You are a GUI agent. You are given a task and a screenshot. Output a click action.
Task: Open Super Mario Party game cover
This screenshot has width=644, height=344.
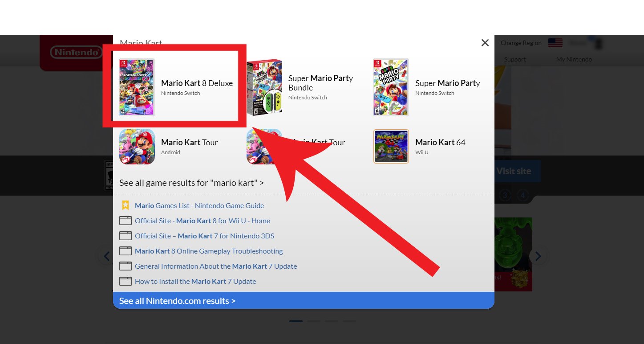pyautogui.click(x=391, y=87)
